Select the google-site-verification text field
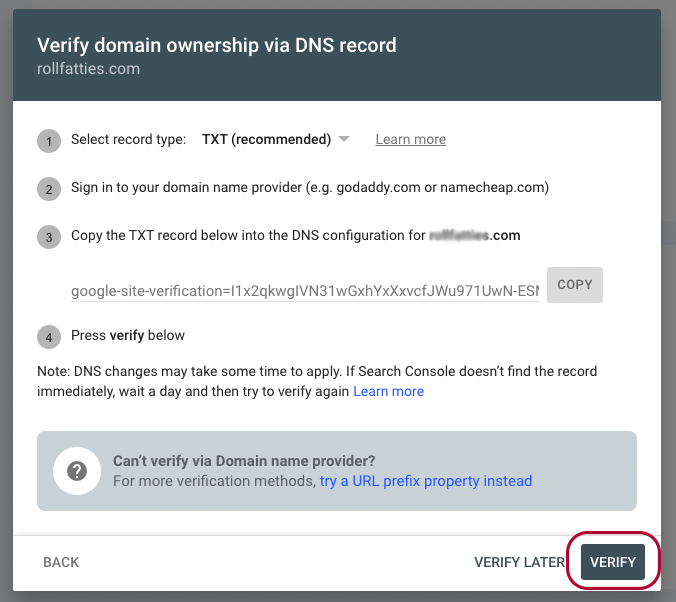The width and height of the screenshot is (676, 602). pyautogui.click(x=305, y=291)
